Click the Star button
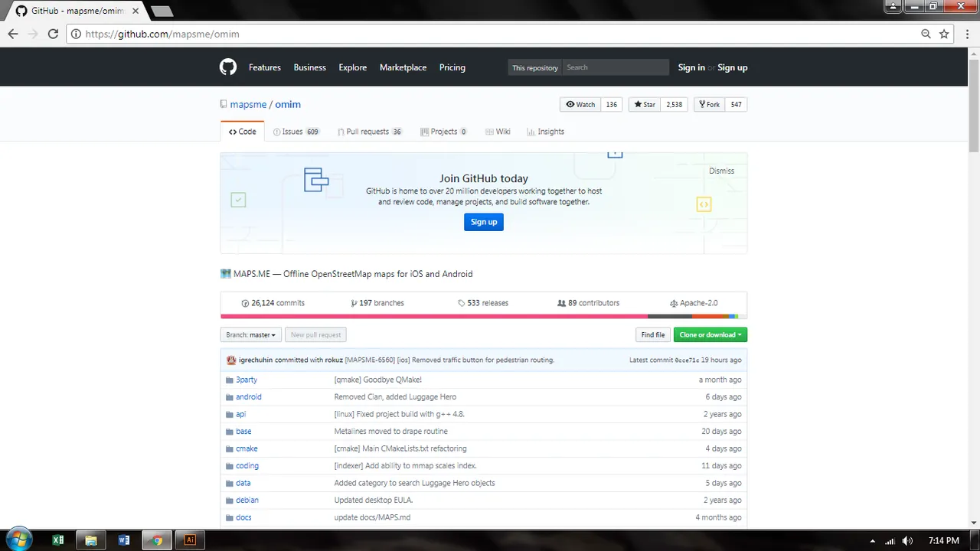 pyautogui.click(x=645, y=105)
